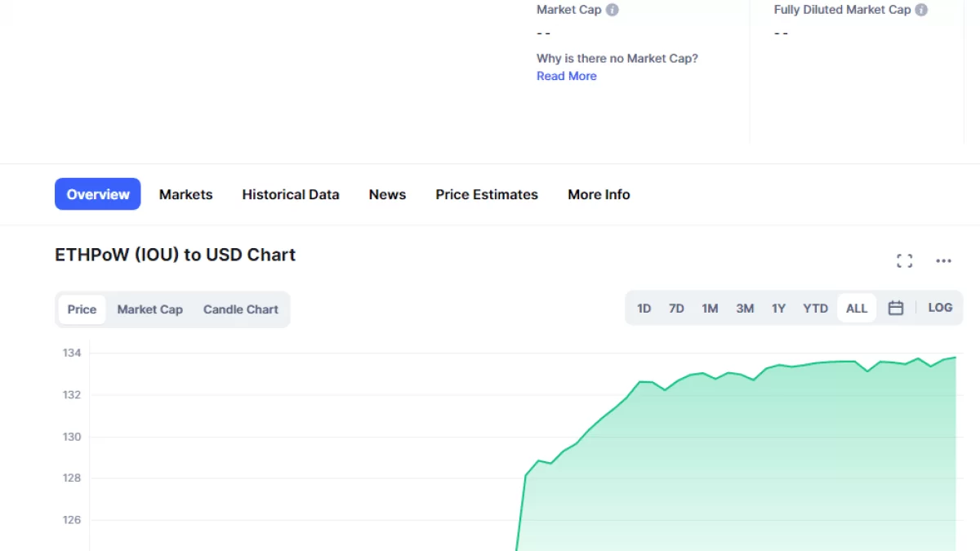
Task: Choose the 3M time range
Action: click(745, 309)
